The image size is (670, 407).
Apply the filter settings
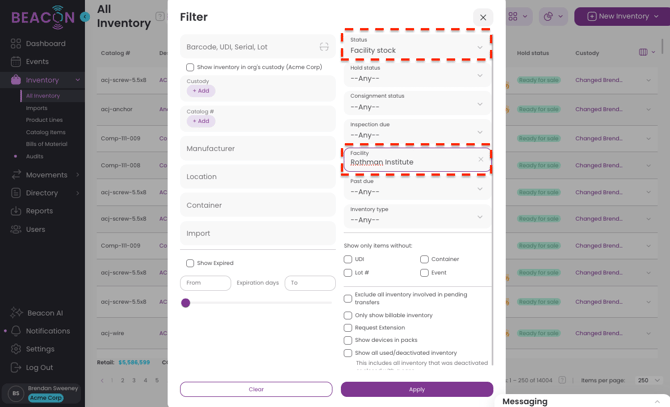pyautogui.click(x=417, y=389)
